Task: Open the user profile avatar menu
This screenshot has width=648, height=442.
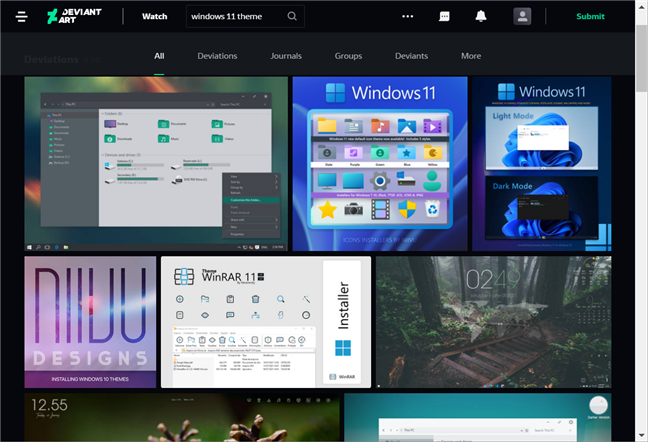Action: tap(522, 17)
